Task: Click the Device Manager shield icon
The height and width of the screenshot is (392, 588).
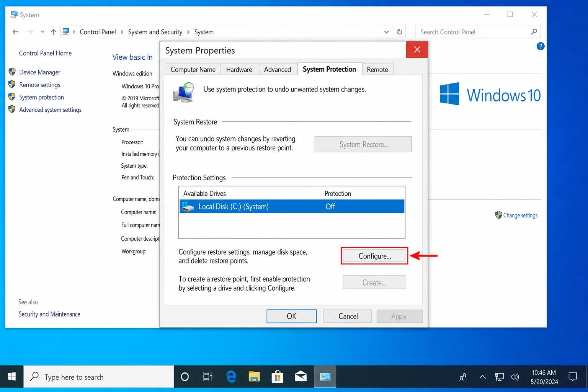Action: (x=12, y=72)
